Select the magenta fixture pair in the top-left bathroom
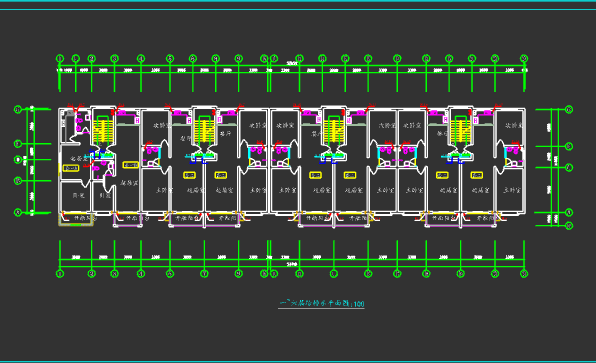 tap(79, 124)
